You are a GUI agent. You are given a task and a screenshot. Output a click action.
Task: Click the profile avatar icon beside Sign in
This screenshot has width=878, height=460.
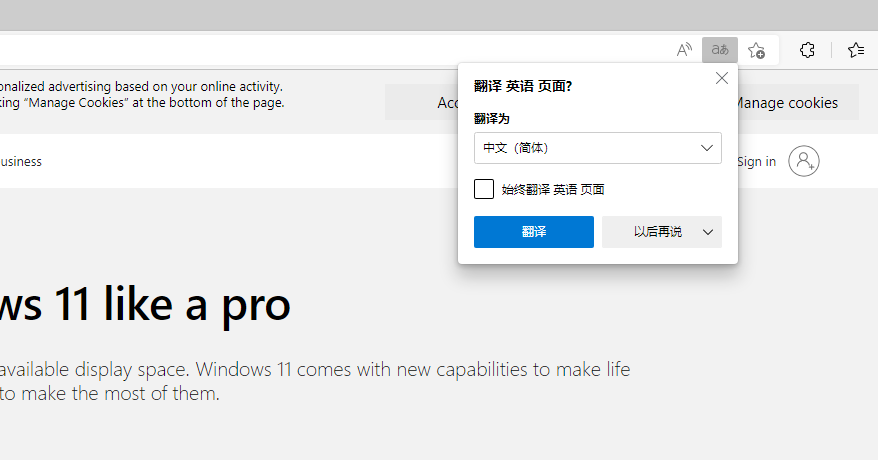click(804, 161)
